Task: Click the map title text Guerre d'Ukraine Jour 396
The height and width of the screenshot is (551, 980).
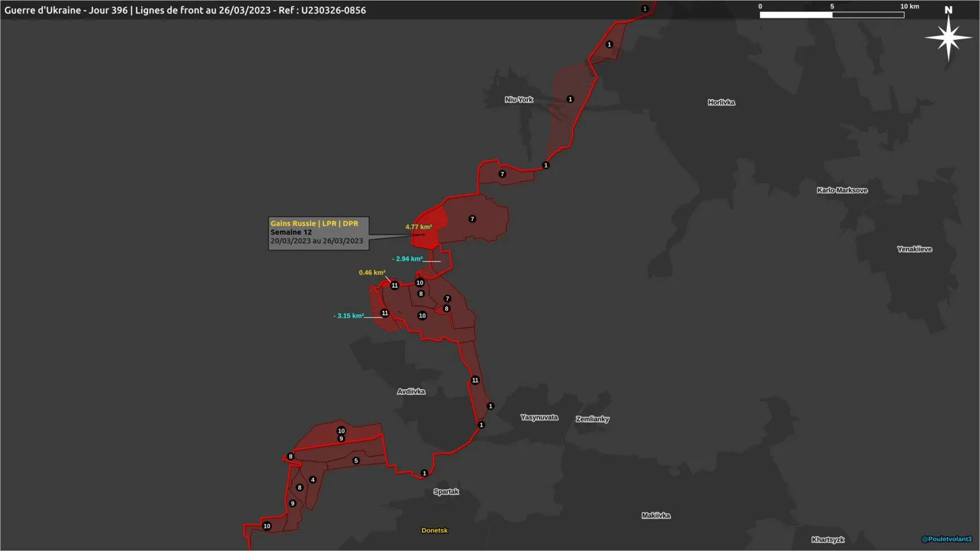Action: [185, 10]
